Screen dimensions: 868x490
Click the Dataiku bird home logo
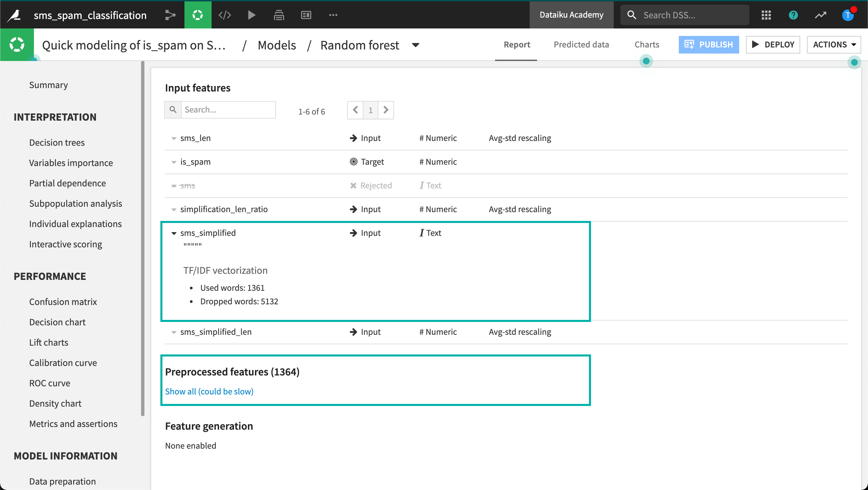(x=14, y=15)
